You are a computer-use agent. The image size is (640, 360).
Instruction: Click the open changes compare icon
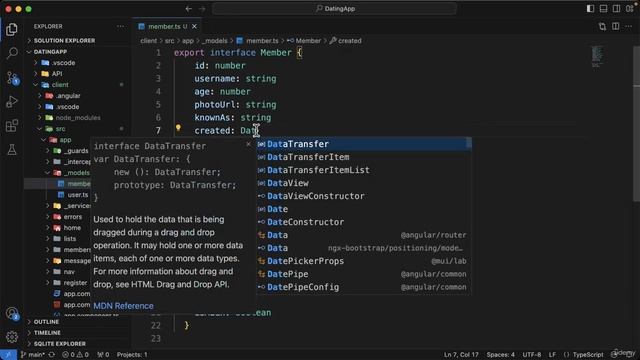[602, 27]
